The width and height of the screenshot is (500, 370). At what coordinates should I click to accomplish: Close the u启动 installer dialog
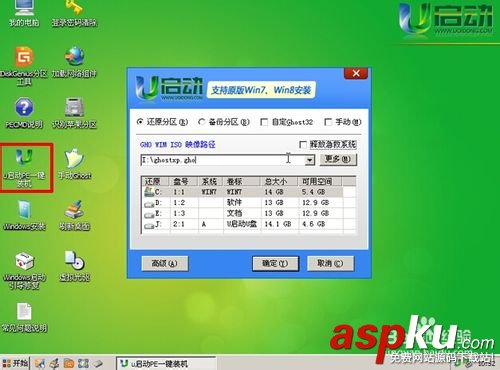point(356,73)
